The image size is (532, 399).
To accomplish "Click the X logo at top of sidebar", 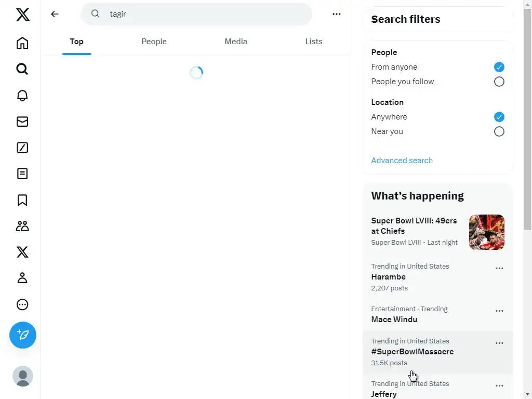I will click(x=23, y=15).
